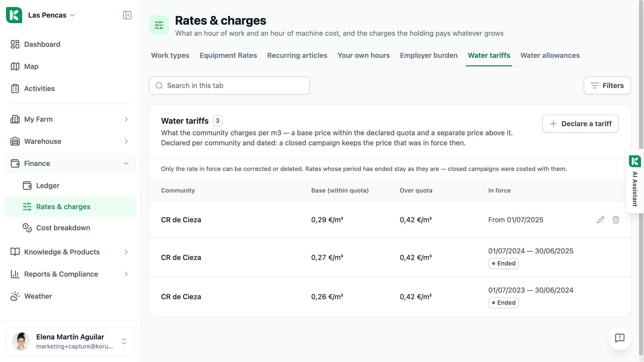
Task: Switch to the Equipment Rates tab
Action: click(x=228, y=55)
